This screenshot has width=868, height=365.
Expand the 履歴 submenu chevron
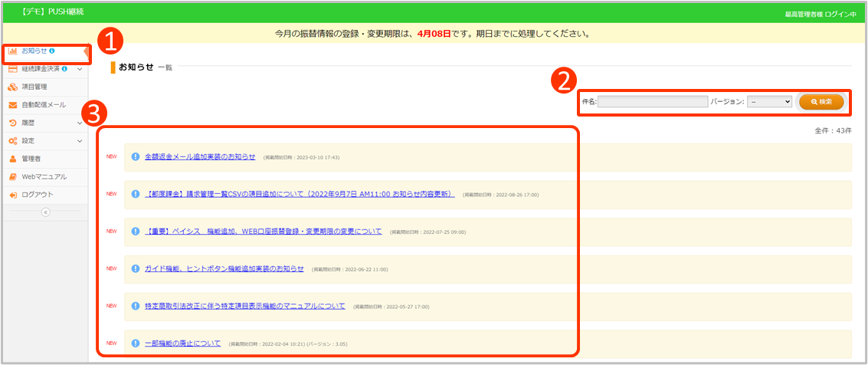click(80, 123)
